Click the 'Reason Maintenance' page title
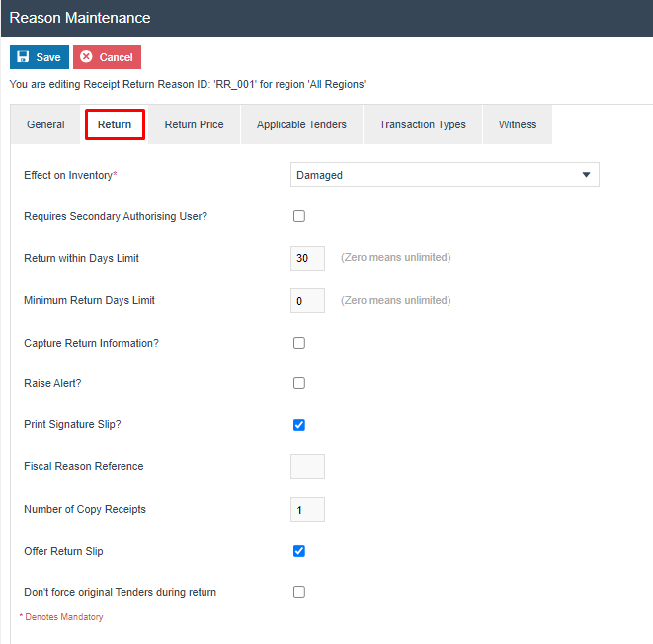This screenshot has height=644, width=653. tap(80, 18)
